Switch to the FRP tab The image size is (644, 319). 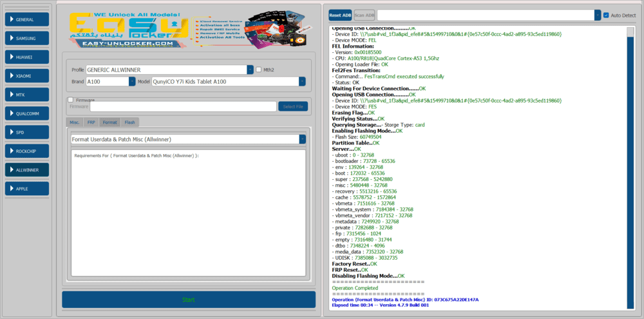[91, 122]
